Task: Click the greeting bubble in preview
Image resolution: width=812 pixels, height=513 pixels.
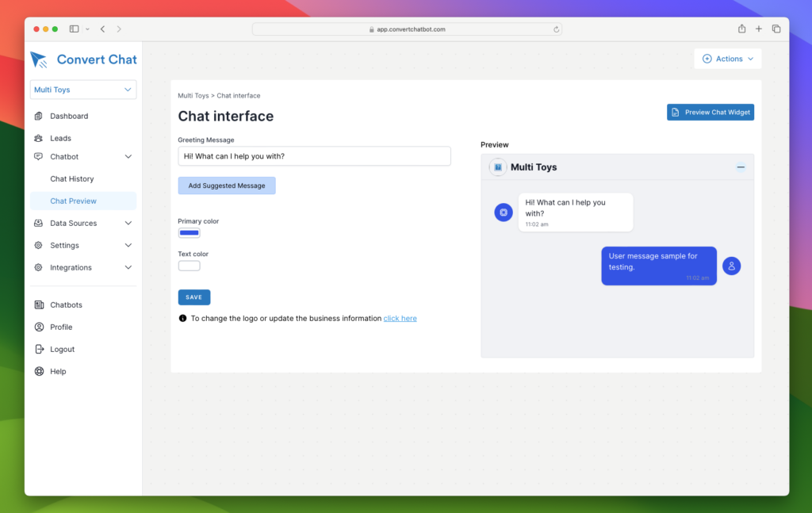Action: click(x=576, y=212)
